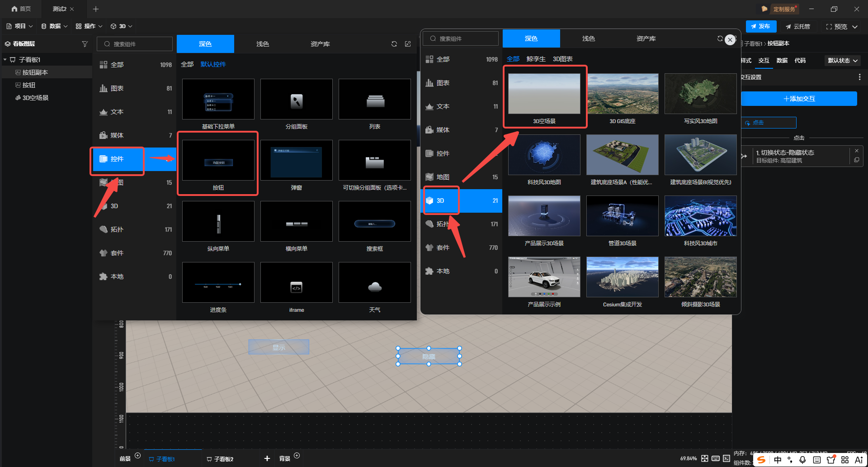Switch to the 浅色 light theme tab
Viewport: 868px width, 467px height.
(263, 44)
